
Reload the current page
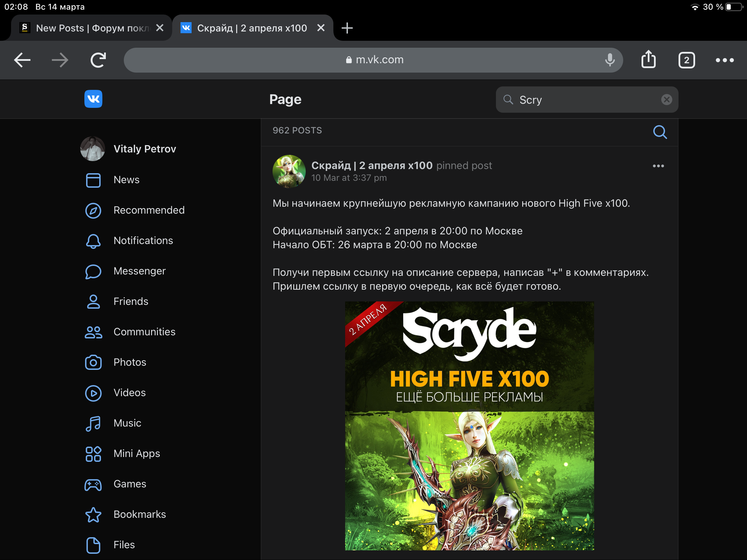coord(98,60)
